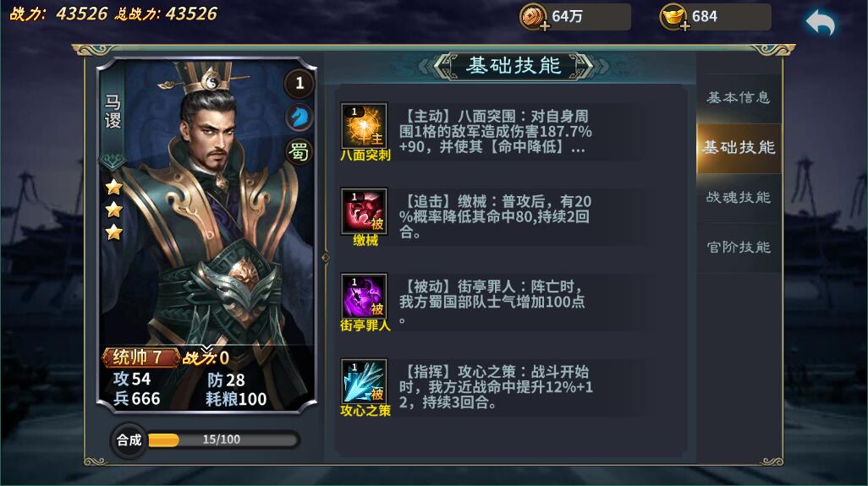This screenshot has width=868, height=486.
Task: Switch to the 基本信息 tab
Action: pos(739,98)
